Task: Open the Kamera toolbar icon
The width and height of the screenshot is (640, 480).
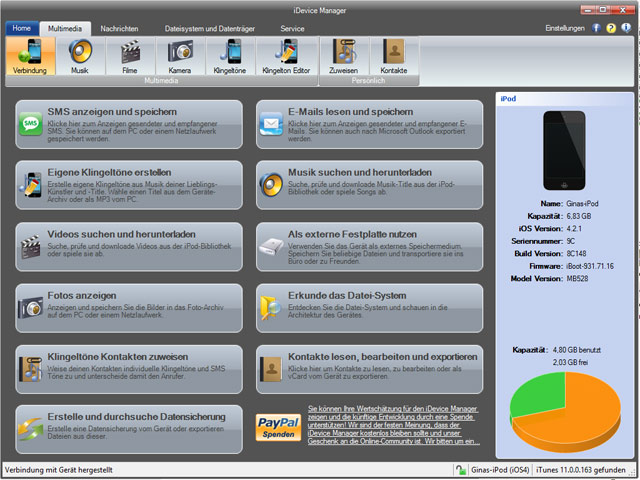Action: coord(180,56)
